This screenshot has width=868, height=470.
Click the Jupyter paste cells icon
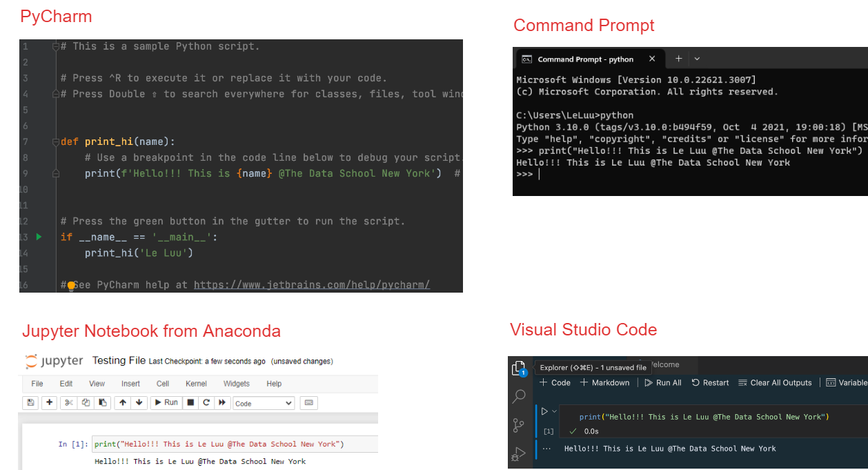[x=102, y=402]
